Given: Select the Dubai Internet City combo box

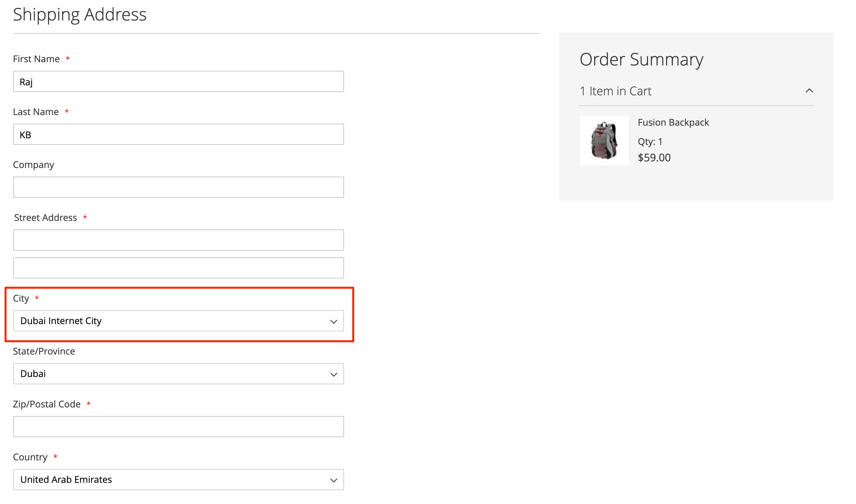Looking at the screenshot, I should 178,320.
